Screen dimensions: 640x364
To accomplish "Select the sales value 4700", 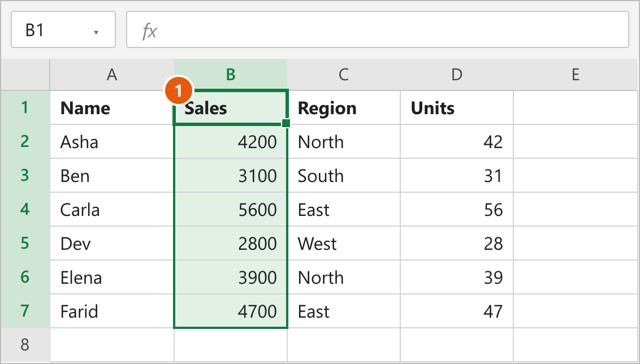I will [231, 310].
